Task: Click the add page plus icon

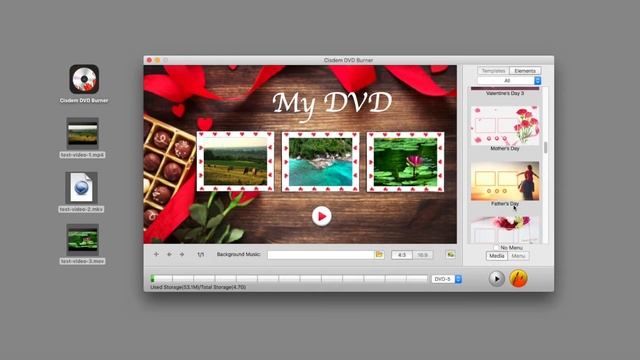Action: tap(156, 254)
